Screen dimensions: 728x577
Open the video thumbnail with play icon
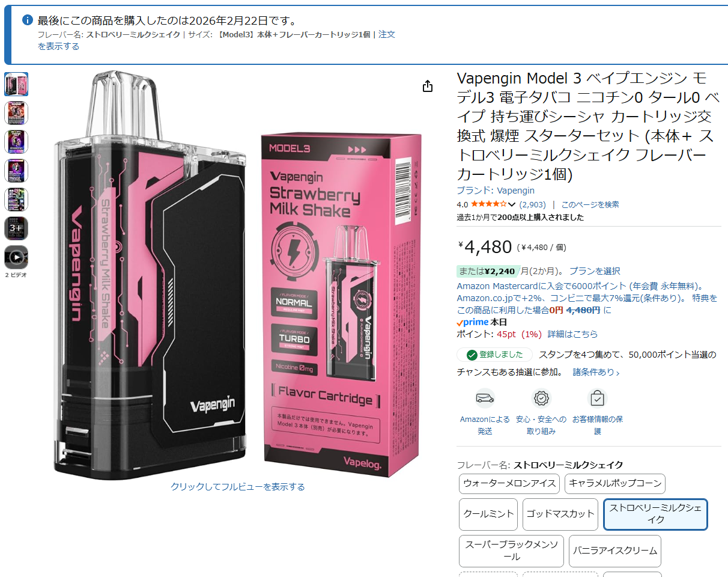(16, 257)
